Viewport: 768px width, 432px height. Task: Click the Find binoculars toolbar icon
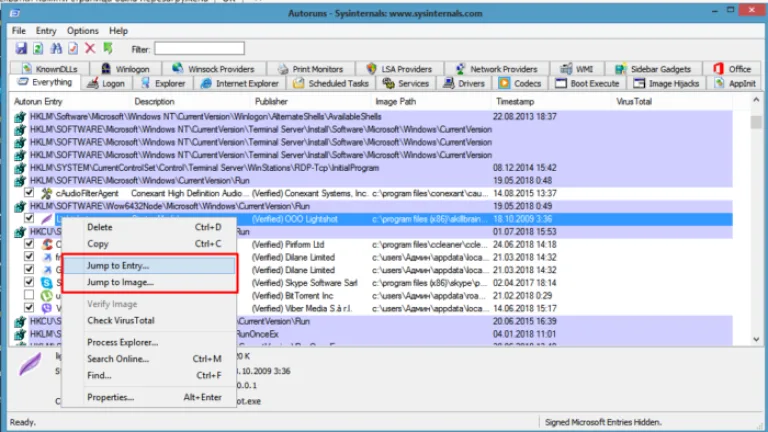(x=56, y=48)
